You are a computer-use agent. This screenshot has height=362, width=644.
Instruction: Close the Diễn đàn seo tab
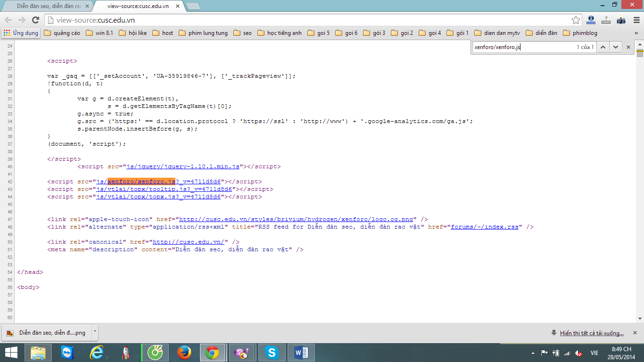click(x=87, y=6)
